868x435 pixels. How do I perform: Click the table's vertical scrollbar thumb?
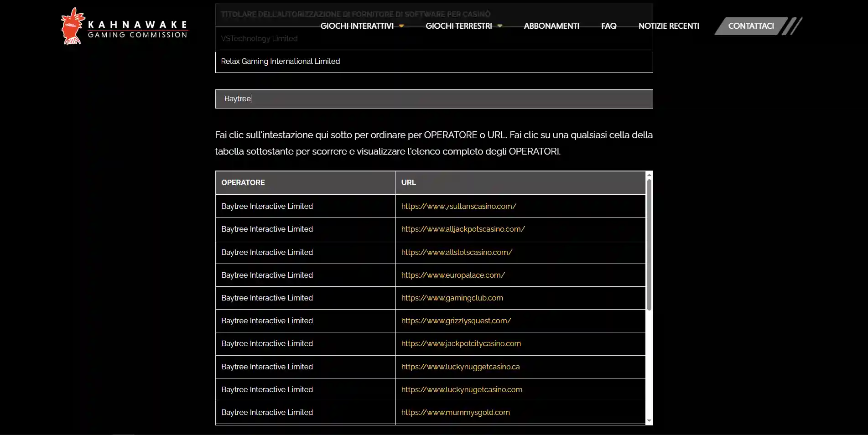tap(649, 244)
